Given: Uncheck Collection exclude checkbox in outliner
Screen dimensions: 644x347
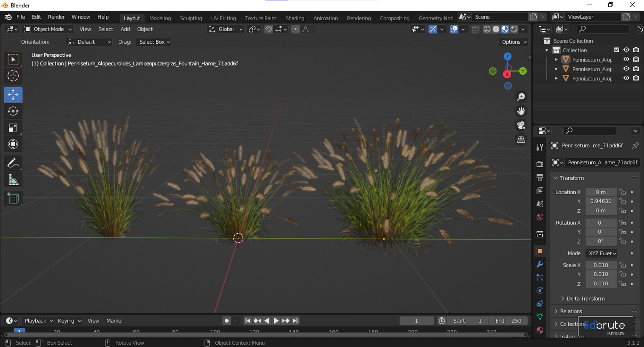Looking at the screenshot, I should tap(616, 50).
